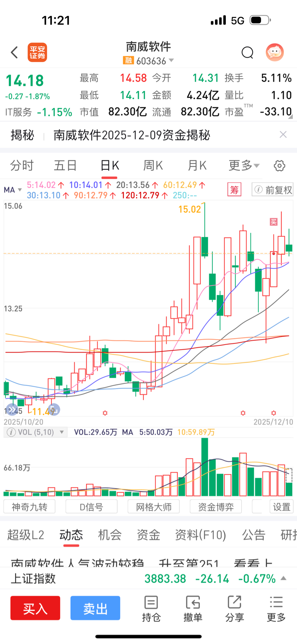
Task: Expand the 上证指数 index bar arrow
Action: tap(283, 578)
